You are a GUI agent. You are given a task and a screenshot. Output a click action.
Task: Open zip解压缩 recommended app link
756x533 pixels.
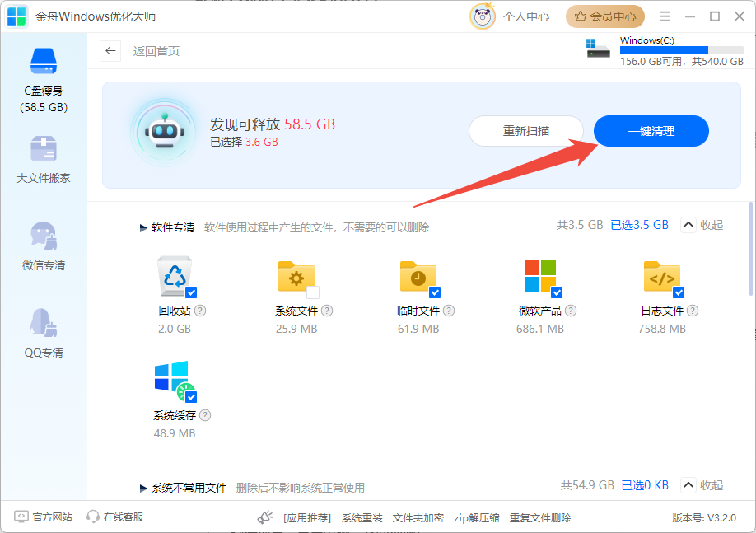pyautogui.click(x=476, y=518)
